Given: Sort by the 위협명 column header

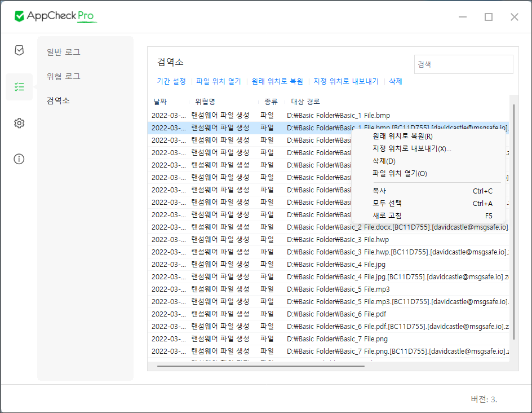Looking at the screenshot, I should [205, 102].
